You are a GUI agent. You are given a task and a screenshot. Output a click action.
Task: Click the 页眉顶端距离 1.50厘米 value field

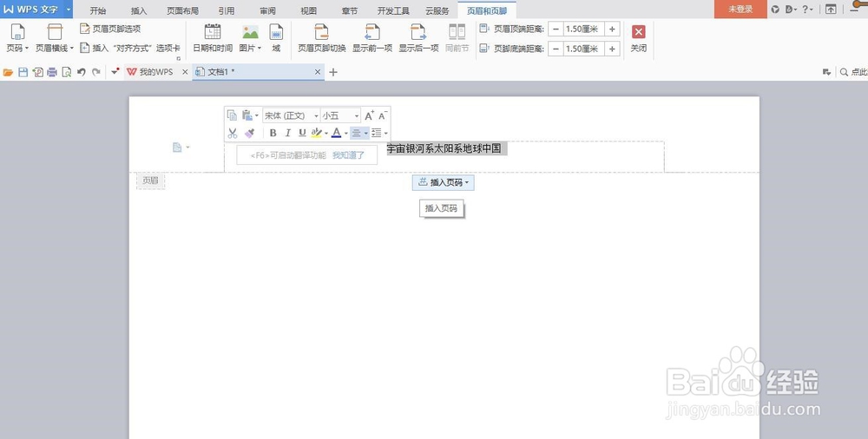tap(583, 29)
